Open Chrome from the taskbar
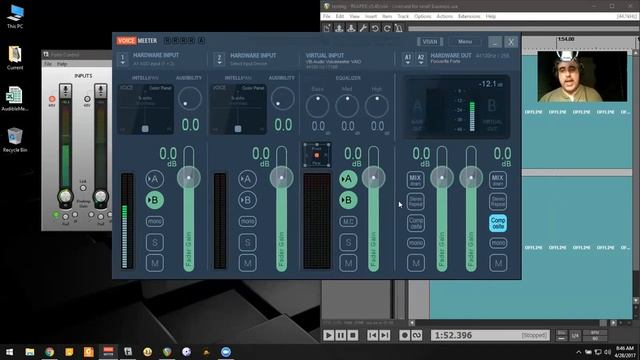Screen dimensions: 640x360 (x=49, y=351)
